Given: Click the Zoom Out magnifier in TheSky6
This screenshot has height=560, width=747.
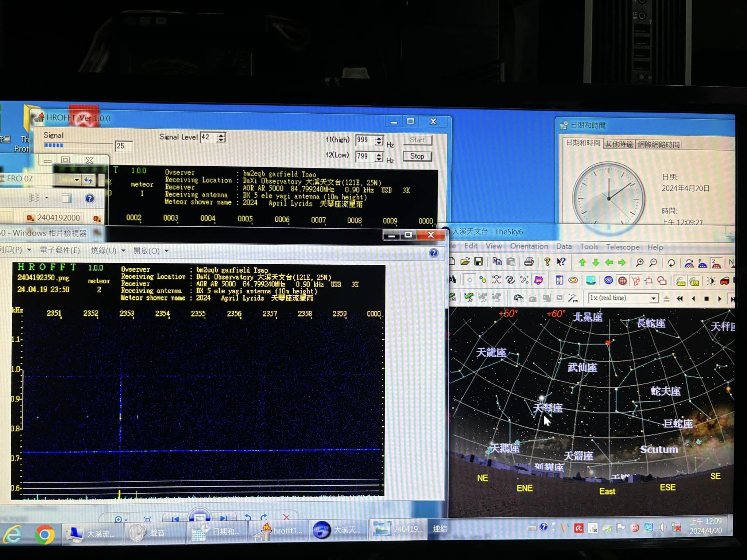Looking at the screenshot, I should (653, 262).
